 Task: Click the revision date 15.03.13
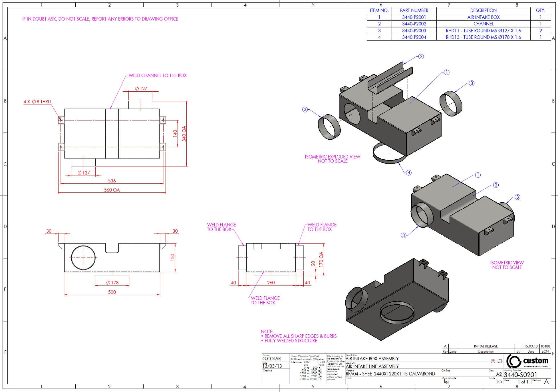[x=531, y=346]
